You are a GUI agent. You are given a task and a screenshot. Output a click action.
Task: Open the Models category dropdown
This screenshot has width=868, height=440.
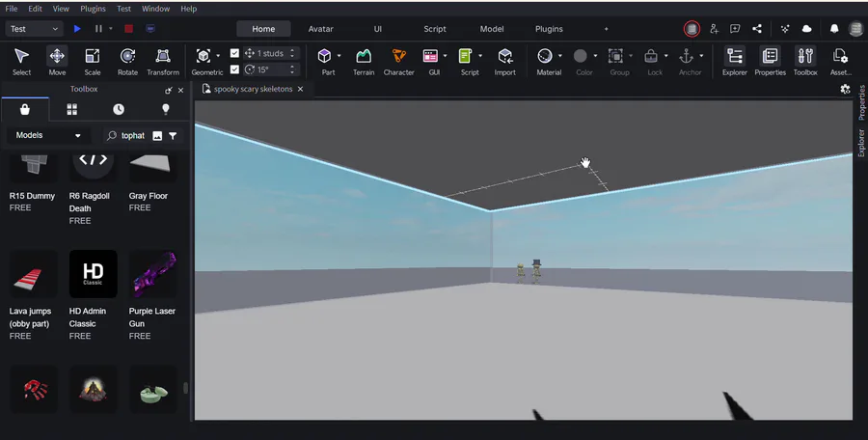[x=47, y=135]
